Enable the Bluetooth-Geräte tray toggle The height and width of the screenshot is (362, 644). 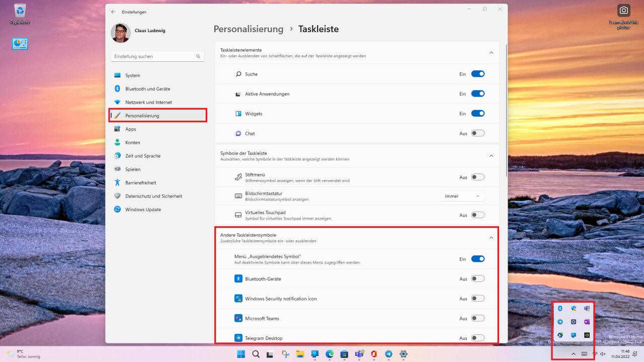click(x=477, y=279)
